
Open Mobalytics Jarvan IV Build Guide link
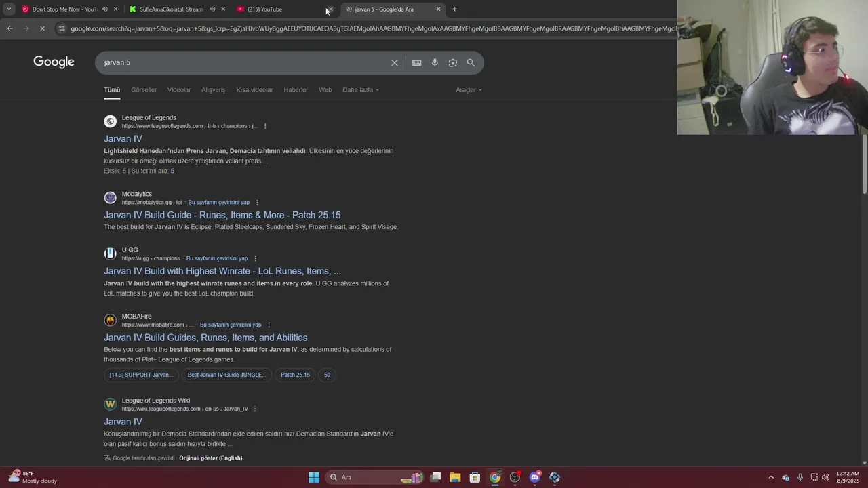pyautogui.click(x=222, y=215)
